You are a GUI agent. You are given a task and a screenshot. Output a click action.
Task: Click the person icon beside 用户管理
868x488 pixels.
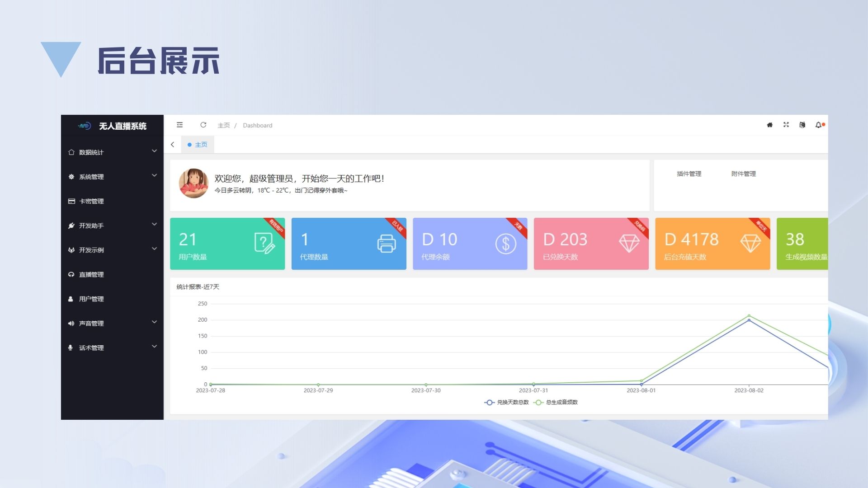point(71,299)
